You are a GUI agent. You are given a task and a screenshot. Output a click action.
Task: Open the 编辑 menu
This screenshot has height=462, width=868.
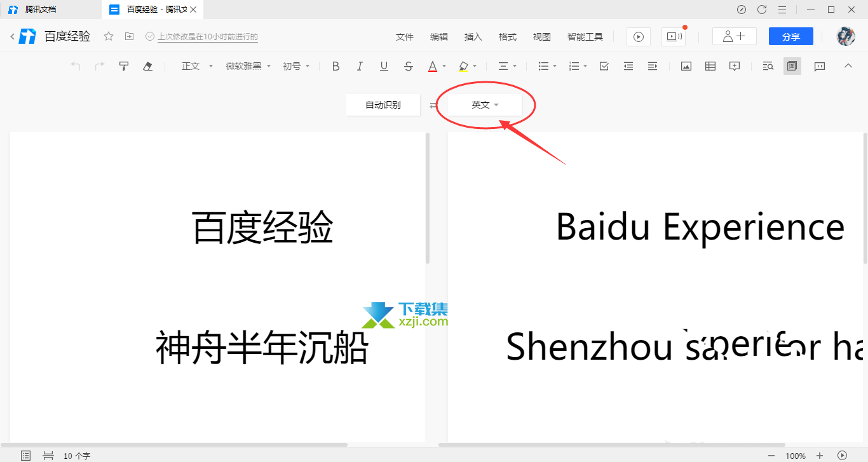(439, 37)
